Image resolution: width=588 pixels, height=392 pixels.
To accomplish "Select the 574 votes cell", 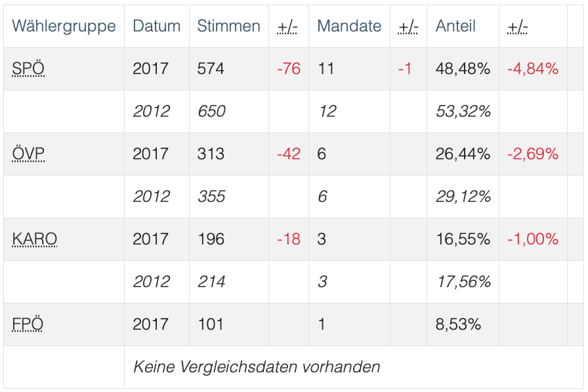I will click(211, 69).
